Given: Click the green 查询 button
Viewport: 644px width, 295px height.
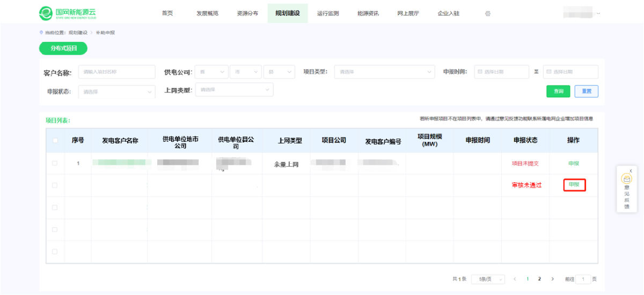Looking at the screenshot, I should click(x=558, y=91).
